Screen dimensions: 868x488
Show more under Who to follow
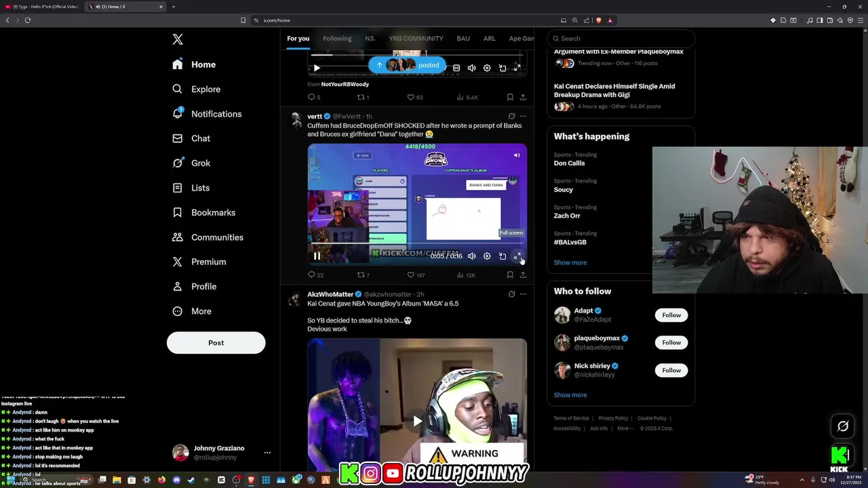point(570,395)
